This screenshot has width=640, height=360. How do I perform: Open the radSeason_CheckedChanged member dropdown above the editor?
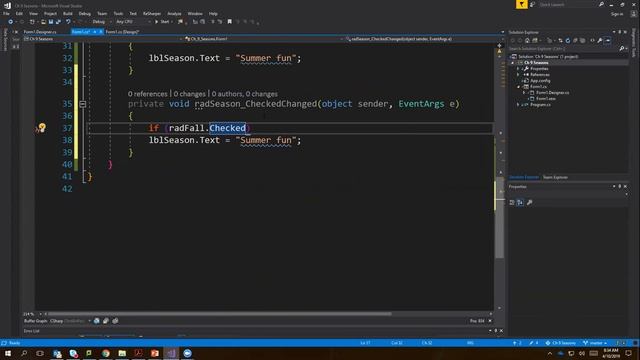[424, 39]
